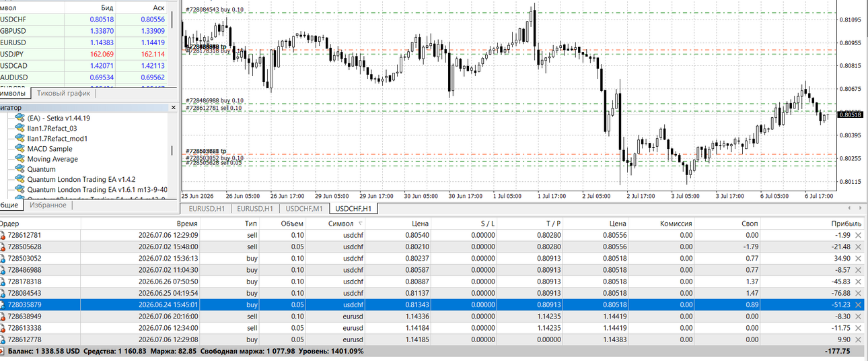Screen dimensions: 868x361
Task: Select Ilan1.7Refact_mod1 in the Navigator tree
Action: (57, 139)
